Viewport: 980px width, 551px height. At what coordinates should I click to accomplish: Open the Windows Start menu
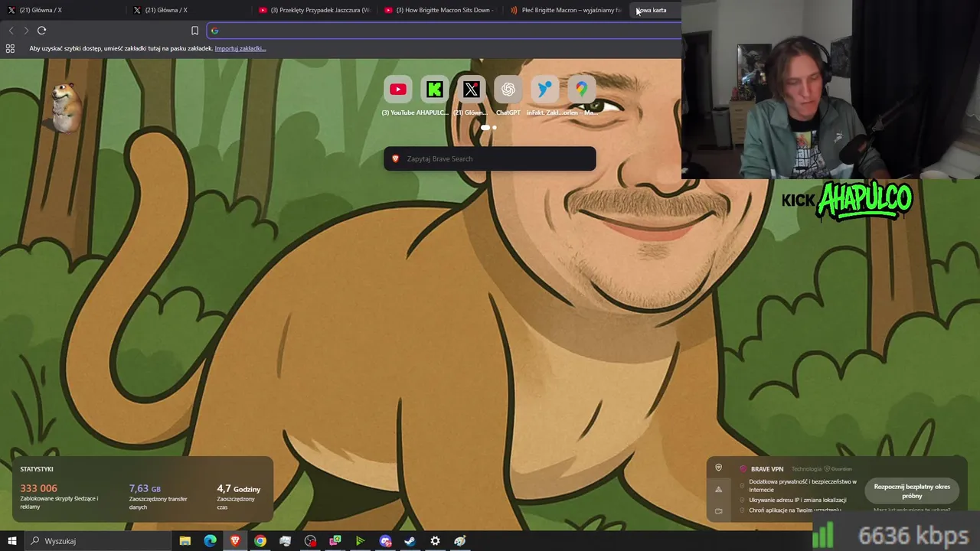[x=11, y=541]
